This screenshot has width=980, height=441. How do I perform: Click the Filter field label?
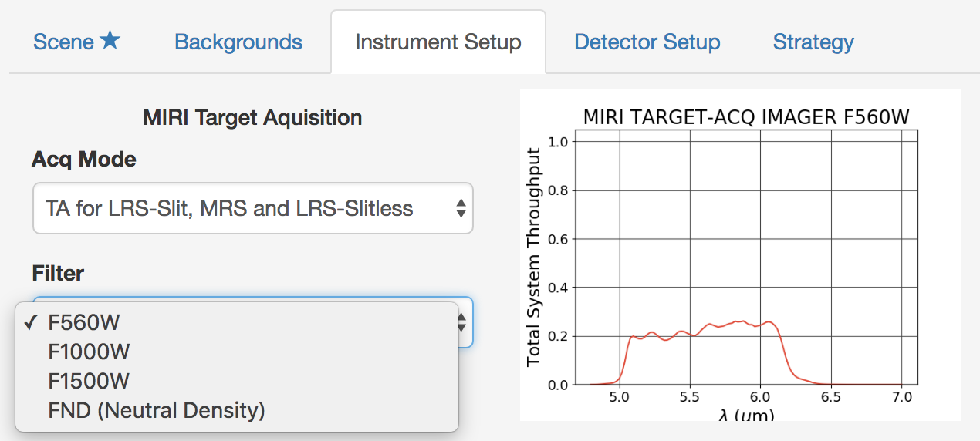point(58,273)
